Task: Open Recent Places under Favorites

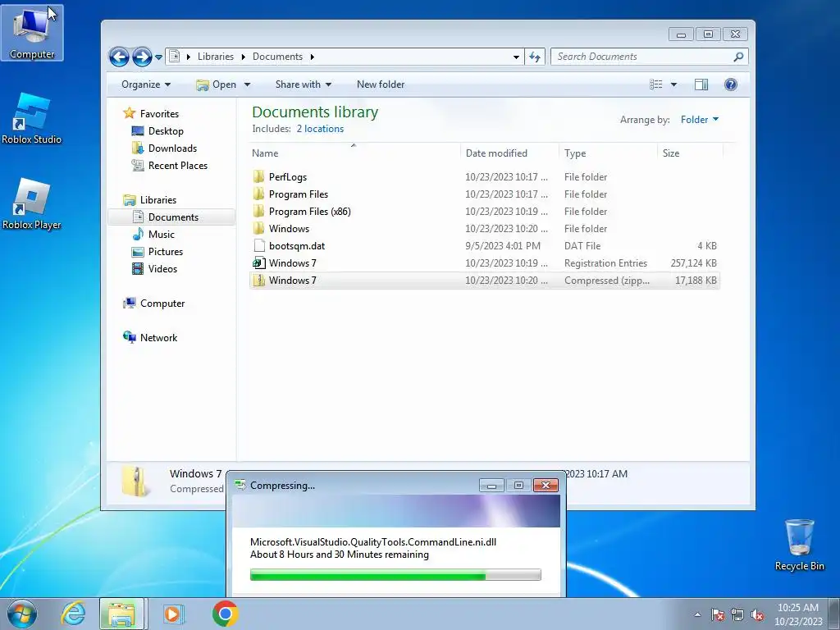Action: (x=178, y=166)
